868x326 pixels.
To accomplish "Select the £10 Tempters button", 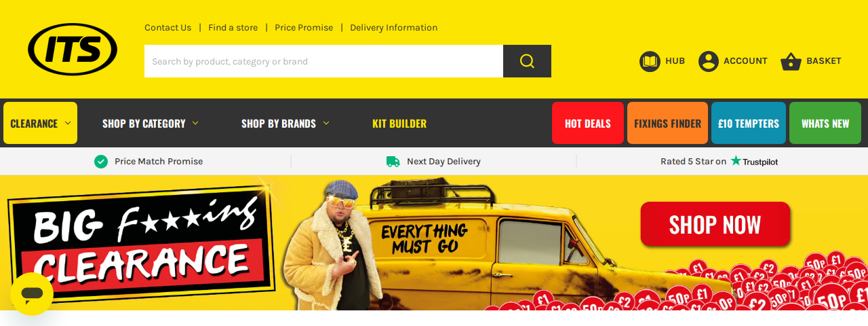I will tap(749, 123).
